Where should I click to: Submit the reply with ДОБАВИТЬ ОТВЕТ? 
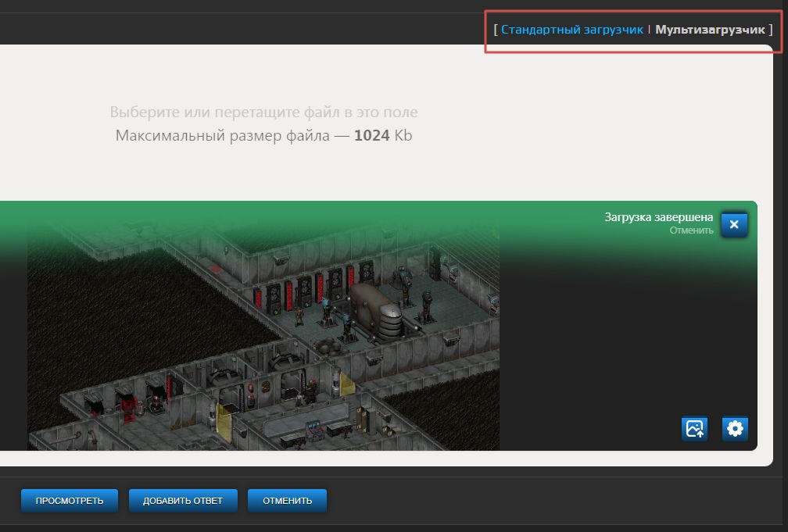coord(182,501)
